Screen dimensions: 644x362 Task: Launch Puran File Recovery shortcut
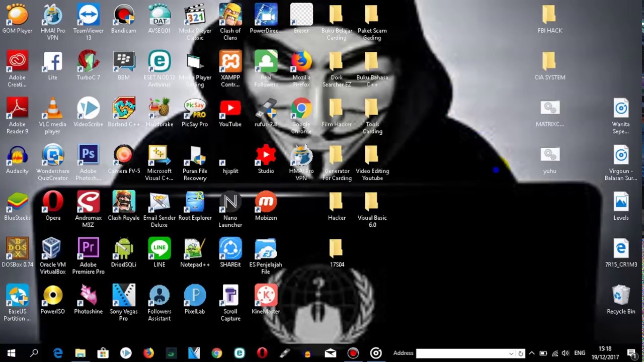195,162
